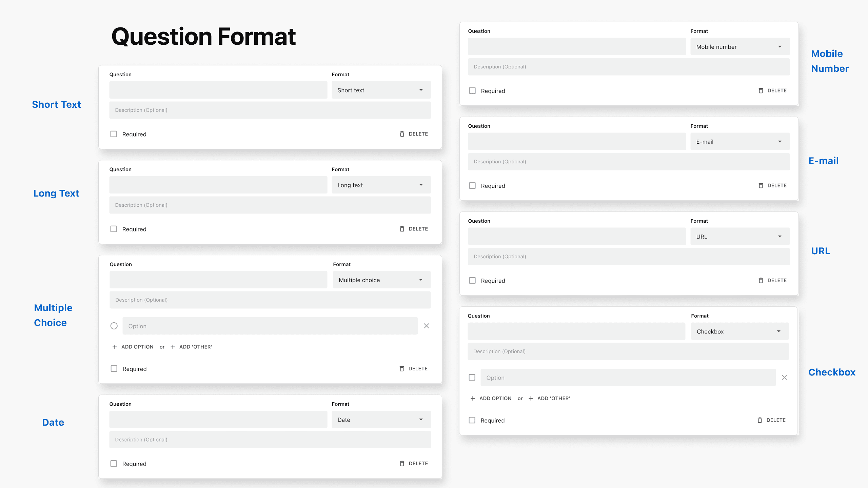Open the Short text format dropdown
The image size is (868, 488).
[x=381, y=90]
